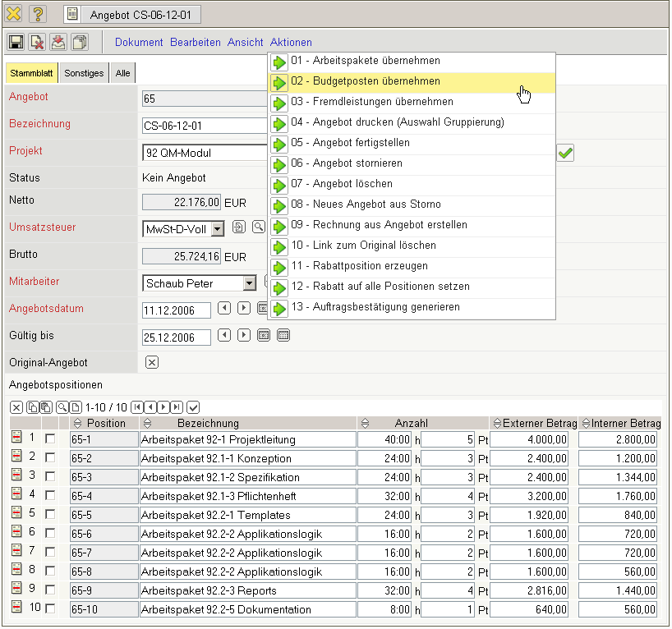The width and height of the screenshot is (672, 629).
Task: Check the box for row 65-10
Action: click(x=50, y=609)
